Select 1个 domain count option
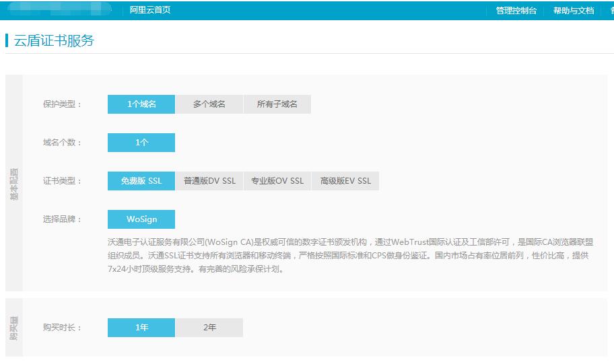Image resolution: width=614 pixels, height=364 pixels. tap(141, 143)
